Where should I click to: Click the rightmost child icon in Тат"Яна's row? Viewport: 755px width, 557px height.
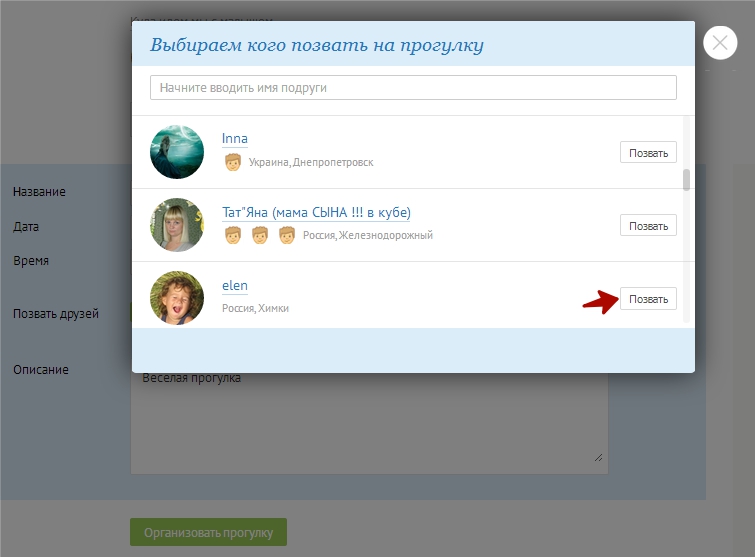[x=287, y=235]
